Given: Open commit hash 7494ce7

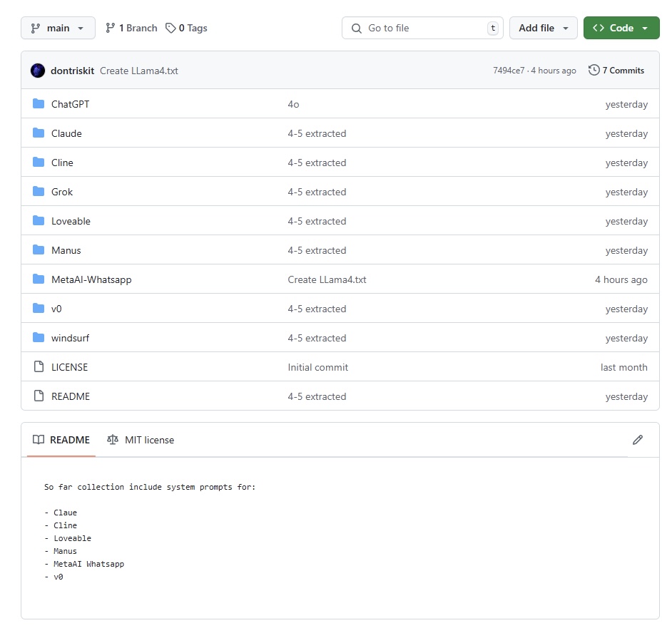Looking at the screenshot, I should (509, 71).
